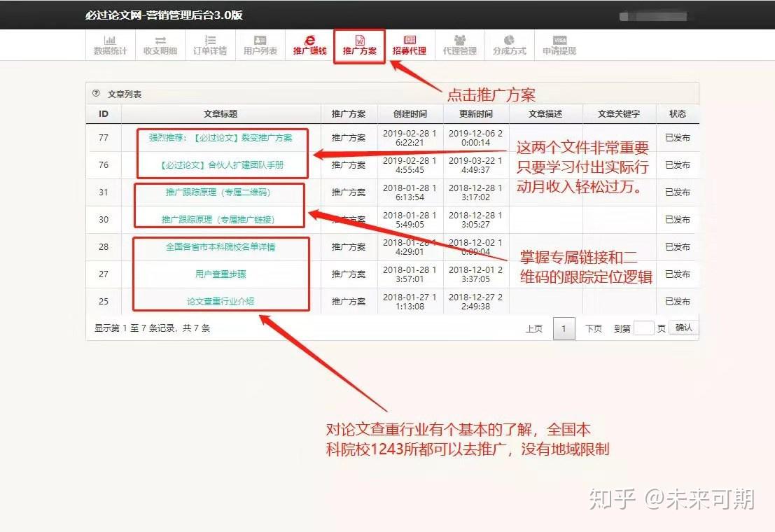
Task: Open the 数据统计 statistics icon
Action: (x=110, y=40)
